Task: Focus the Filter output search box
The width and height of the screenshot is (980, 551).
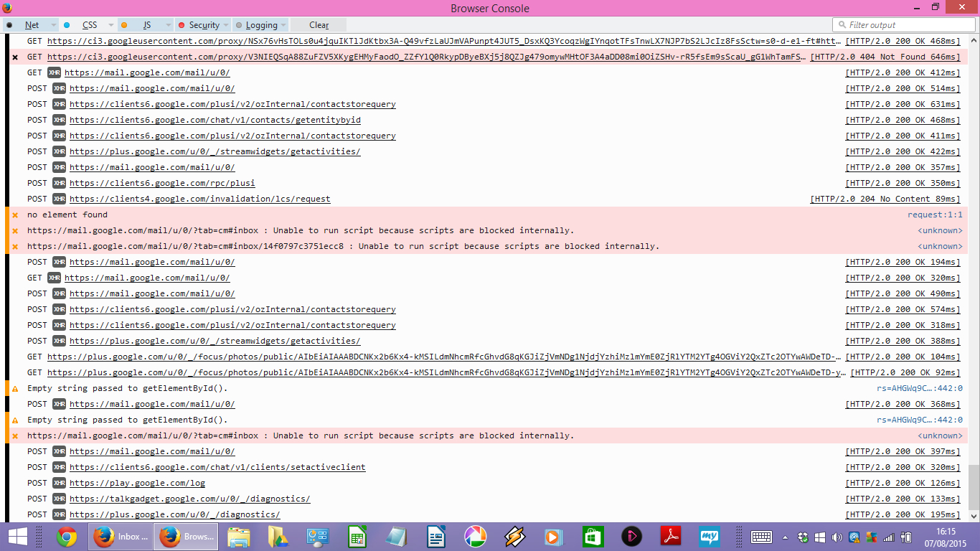Action: [x=904, y=25]
